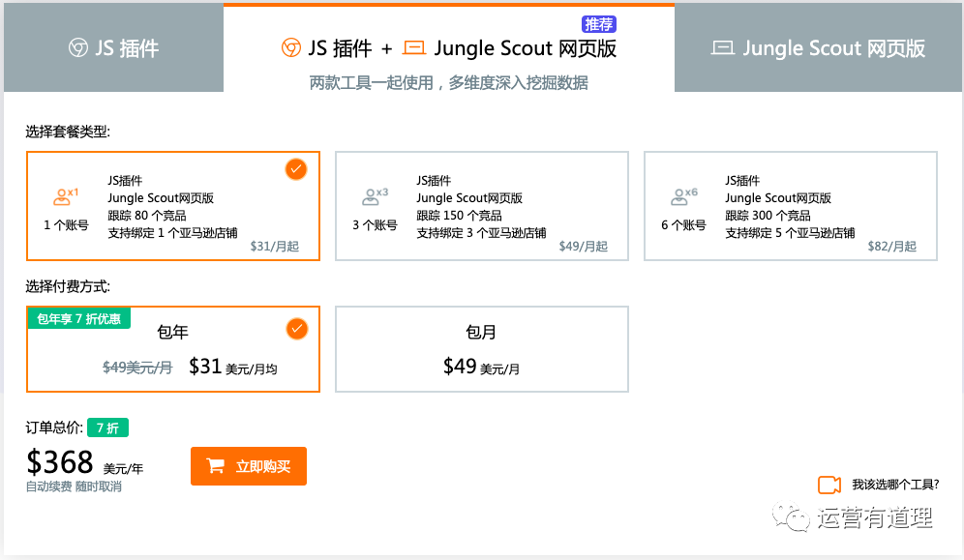
Task: Click the 推荐 recommended badge
Action: pos(599,24)
